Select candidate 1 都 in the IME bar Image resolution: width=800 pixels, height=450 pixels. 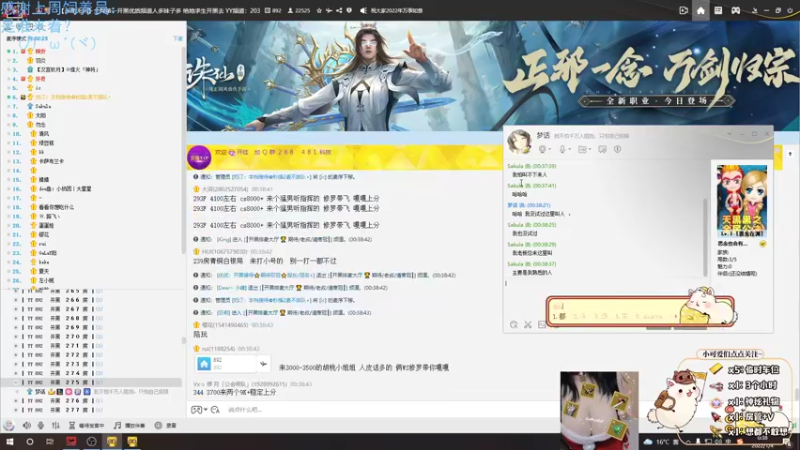click(x=560, y=317)
